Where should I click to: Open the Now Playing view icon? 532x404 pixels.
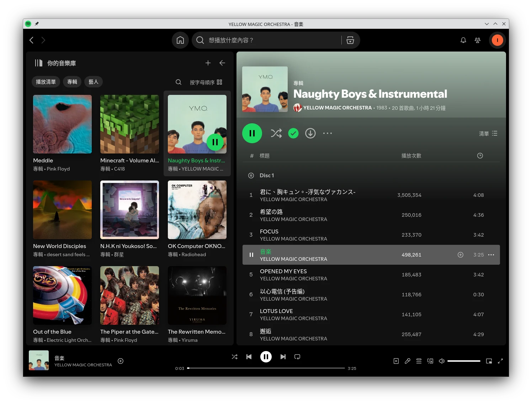396,361
